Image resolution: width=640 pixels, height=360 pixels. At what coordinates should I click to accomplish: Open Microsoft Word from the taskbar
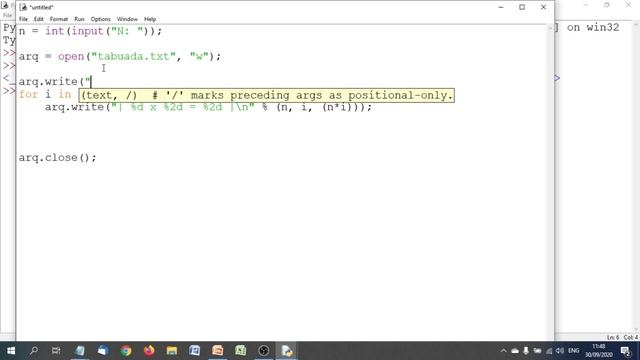(x=195, y=351)
